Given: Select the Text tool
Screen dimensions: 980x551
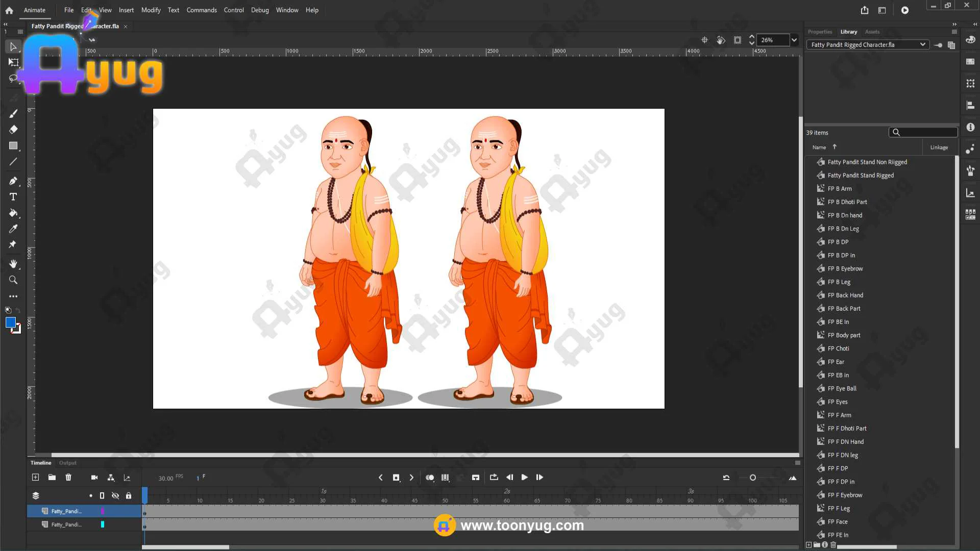Looking at the screenshot, I should (13, 197).
